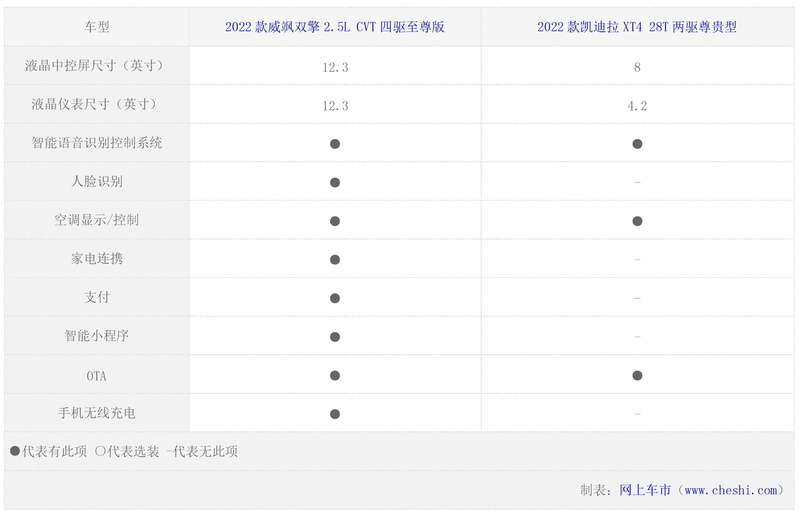Click XT4 dot in OTA row
This screenshot has height=517, width=800.
[x=637, y=376]
